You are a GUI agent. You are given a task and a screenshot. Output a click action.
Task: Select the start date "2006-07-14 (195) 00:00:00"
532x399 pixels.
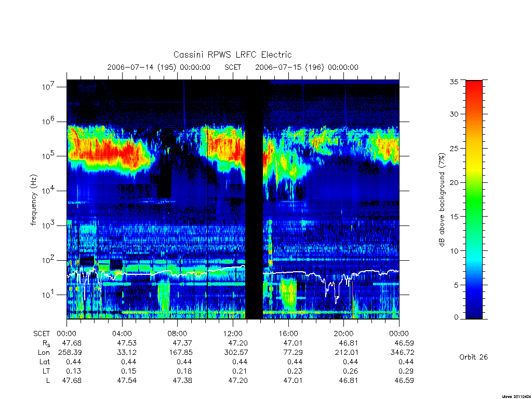pyautogui.click(x=159, y=67)
